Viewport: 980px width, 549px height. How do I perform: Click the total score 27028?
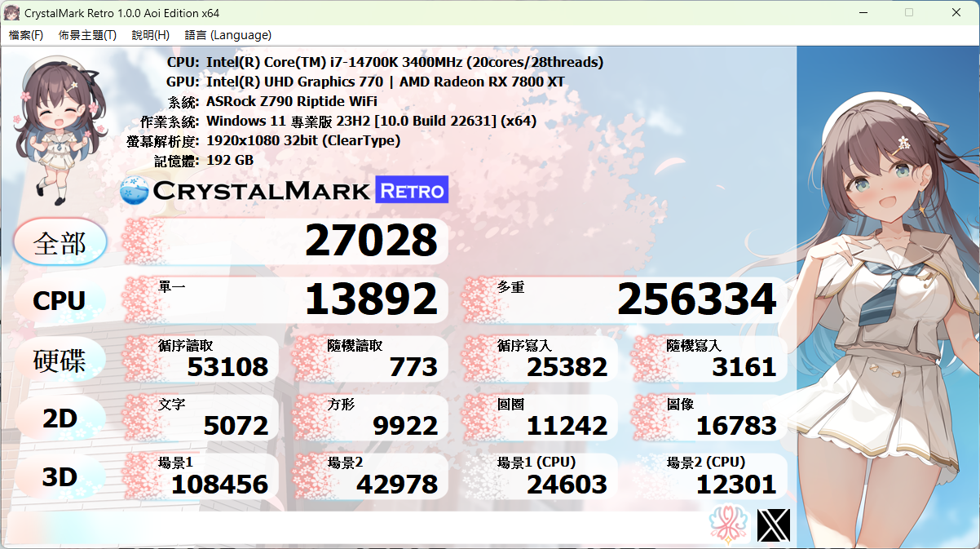click(371, 241)
